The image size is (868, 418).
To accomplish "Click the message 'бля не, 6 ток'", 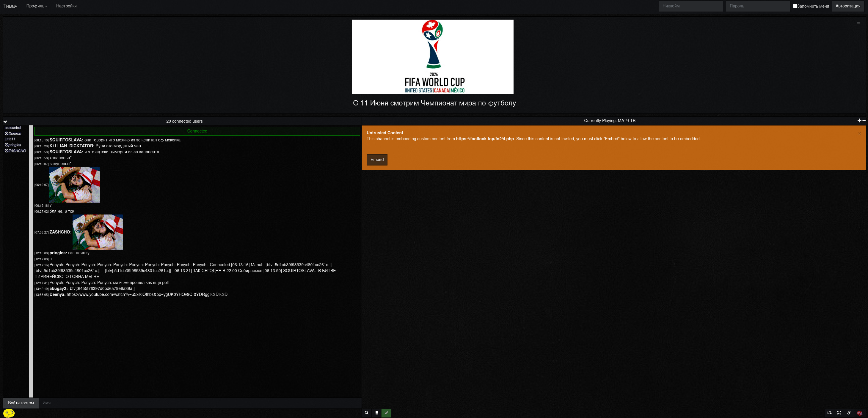I will [x=62, y=211].
